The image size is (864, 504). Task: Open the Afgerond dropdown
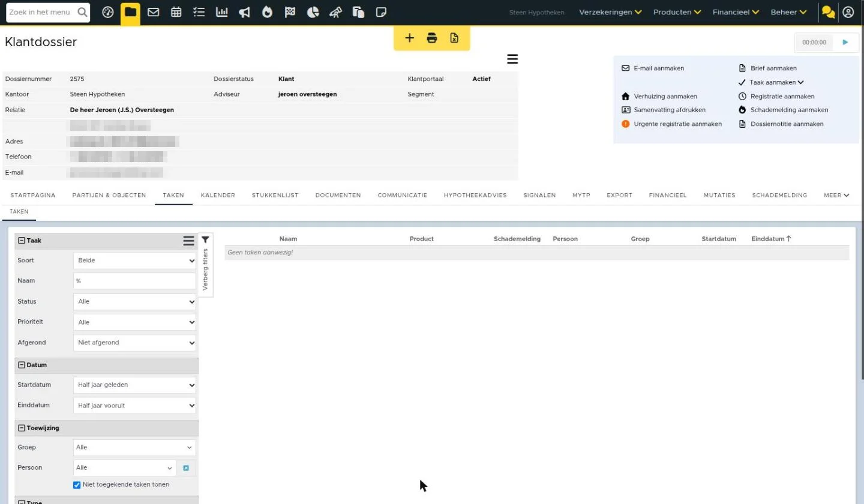point(134,343)
